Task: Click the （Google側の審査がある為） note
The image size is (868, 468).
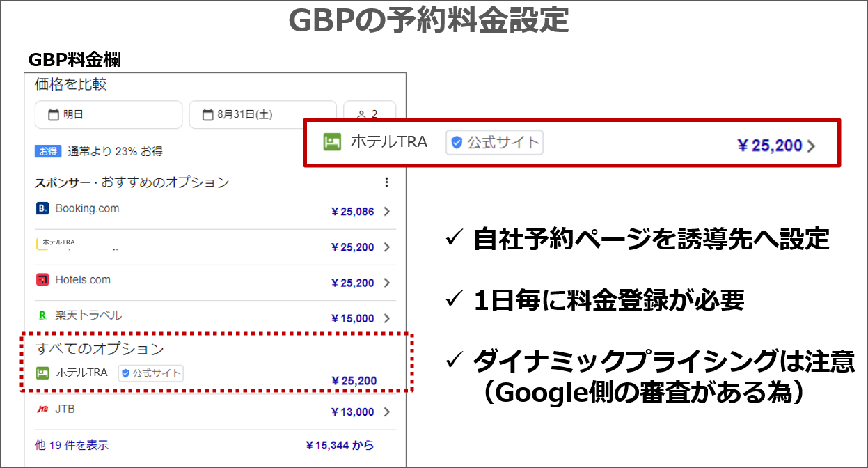Action: tap(645, 393)
